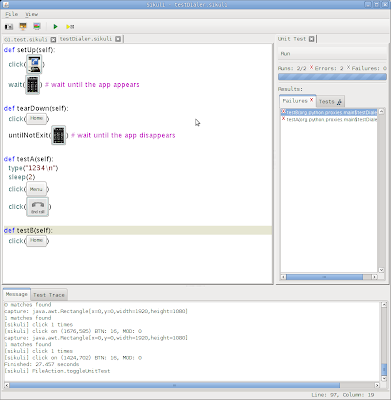Open the Message output tab
The height and width of the screenshot is (400, 391).
[17, 294]
